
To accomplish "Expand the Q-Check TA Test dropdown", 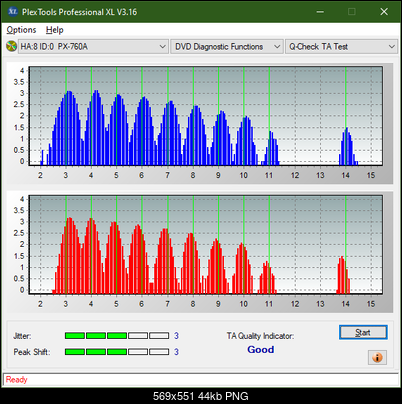I will pos(341,46).
